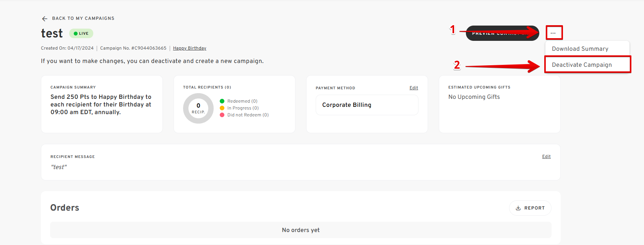Click the Campaign No. #C9044063665 text
The image size is (644, 245).
[x=133, y=48]
